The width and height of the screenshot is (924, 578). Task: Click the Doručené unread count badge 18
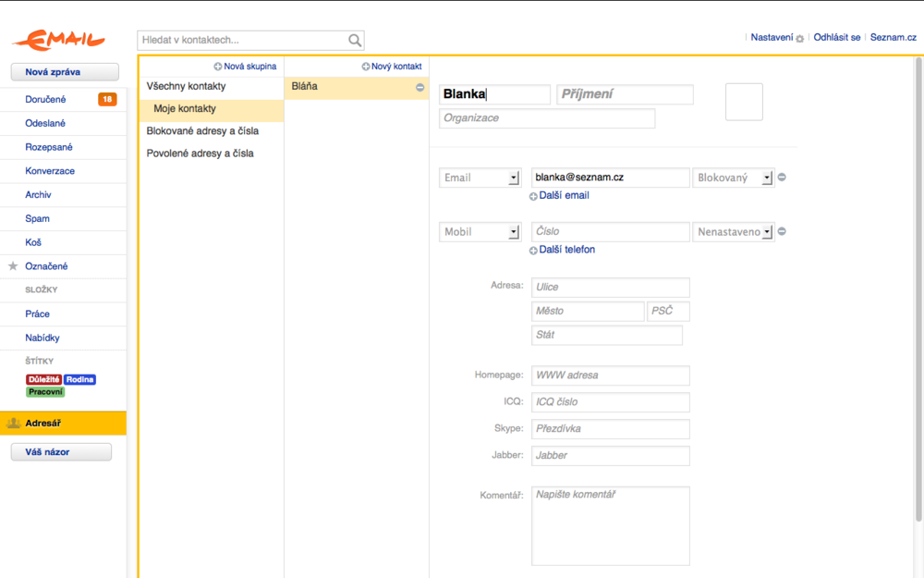coord(107,99)
